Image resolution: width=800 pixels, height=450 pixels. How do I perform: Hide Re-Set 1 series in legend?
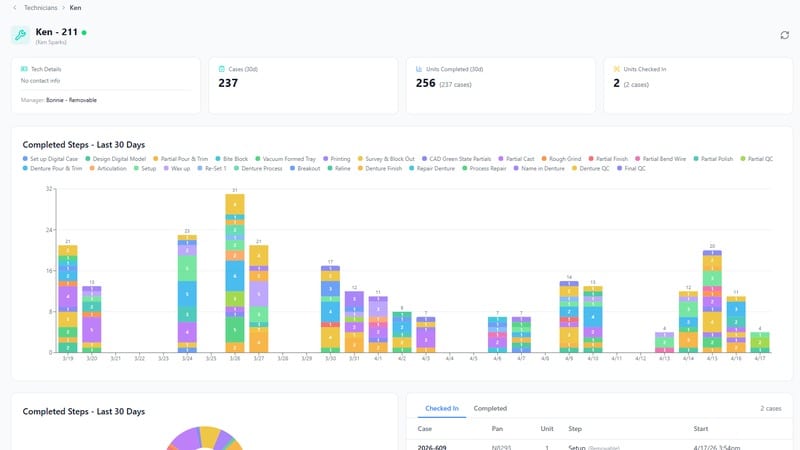point(212,168)
